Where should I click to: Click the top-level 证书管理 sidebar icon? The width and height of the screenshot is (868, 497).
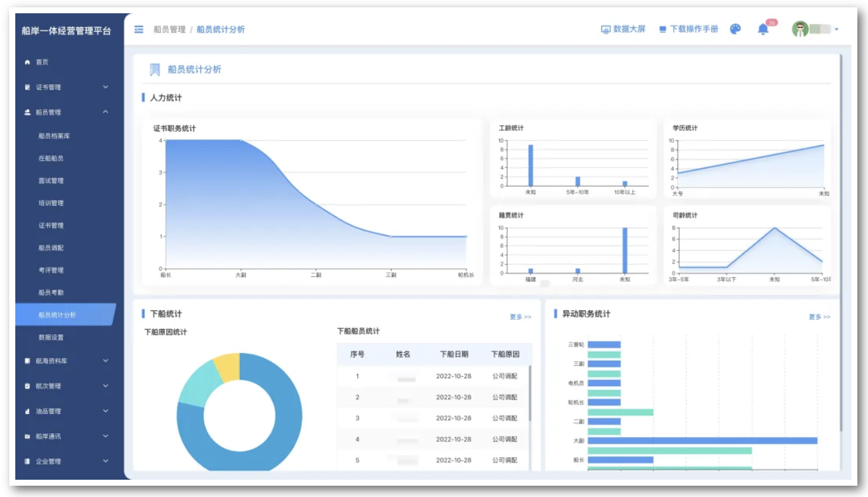click(27, 87)
